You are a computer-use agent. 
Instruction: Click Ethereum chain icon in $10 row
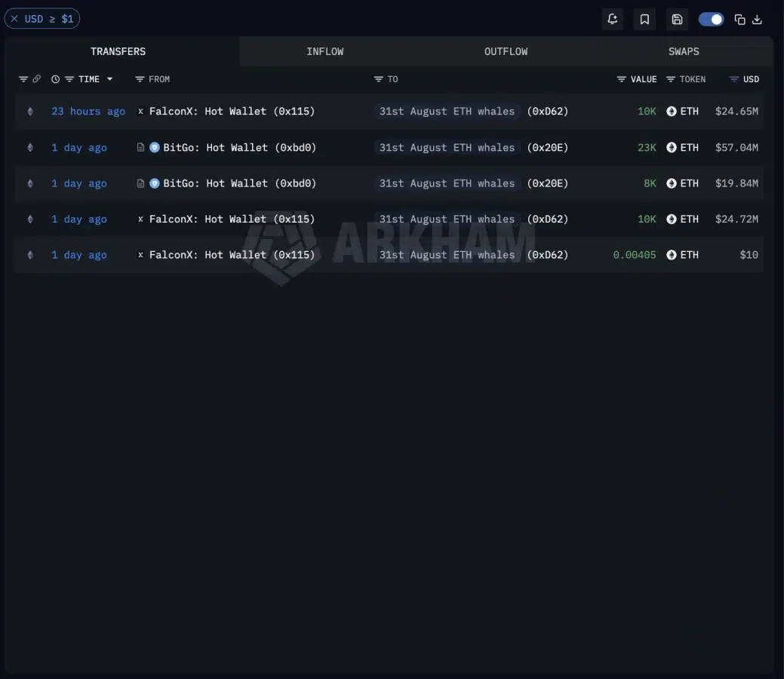pyautogui.click(x=30, y=255)
